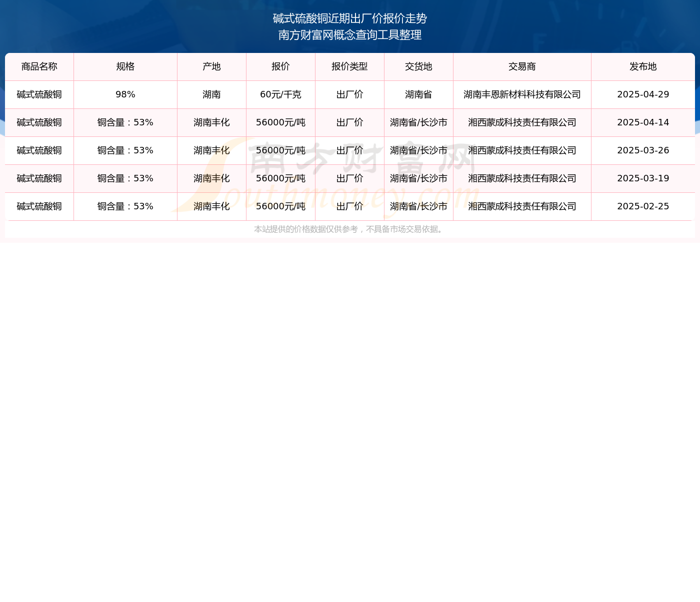Click the 交货地 column header
This screenshot has height=602, width=700.
(x=418, y=66)
